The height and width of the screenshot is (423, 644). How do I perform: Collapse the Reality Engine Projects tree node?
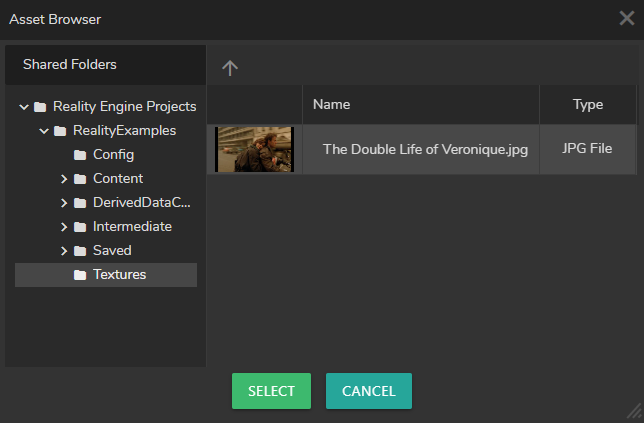(24, 107)
